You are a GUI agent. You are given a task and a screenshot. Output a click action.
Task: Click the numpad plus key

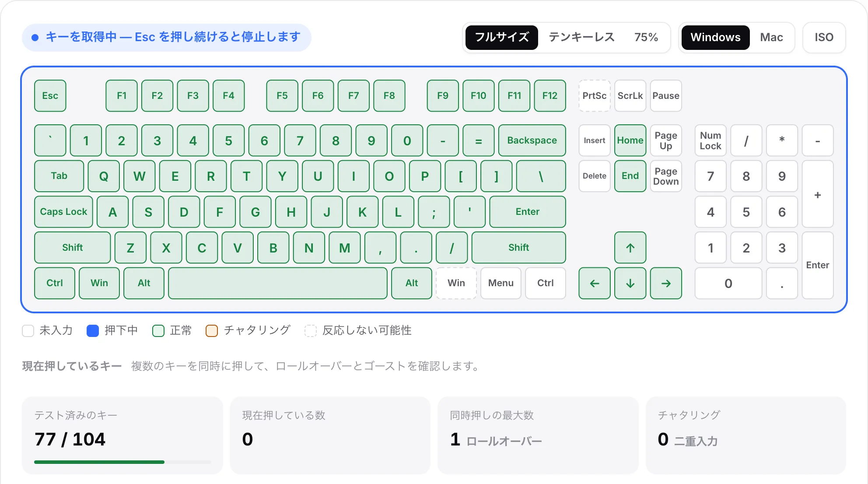point(818,194)
